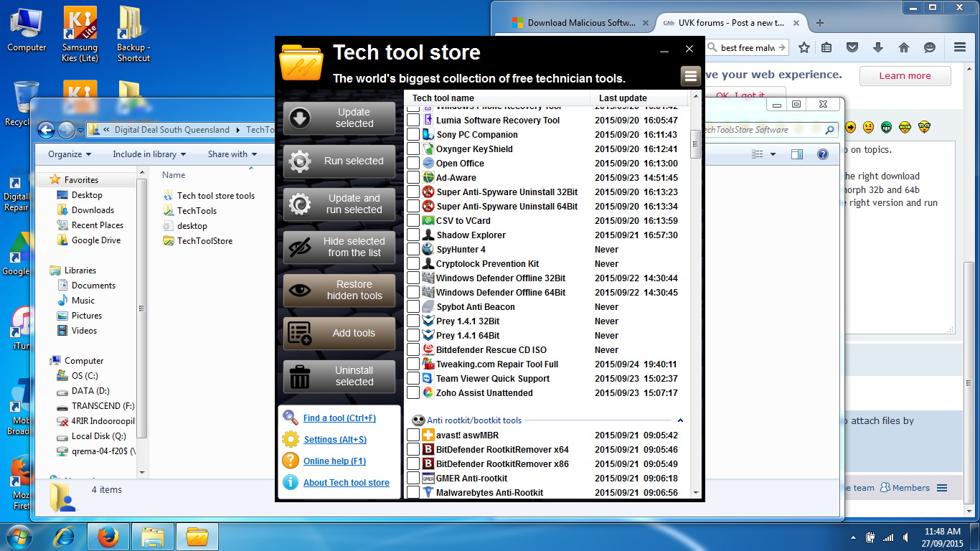Click the avast! aswMBR icon
Image resolution: width=980 pixels, height=551 pixels.
tap(428, 435)
